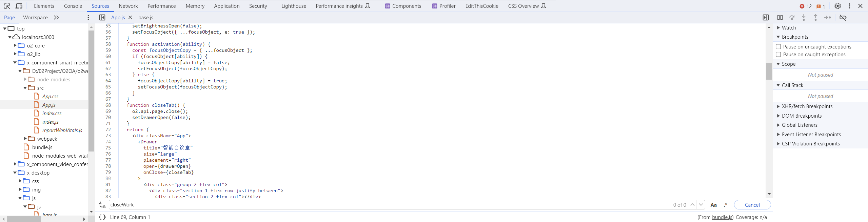Hide the debugger sidebar toggle icon
The image size is (868, 222).
tap(766, 18)
